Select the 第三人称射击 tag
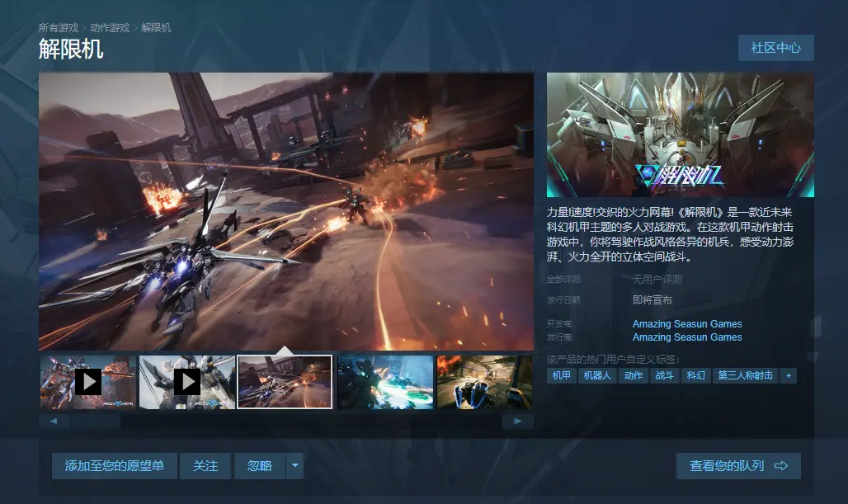 tap(745, 375)
